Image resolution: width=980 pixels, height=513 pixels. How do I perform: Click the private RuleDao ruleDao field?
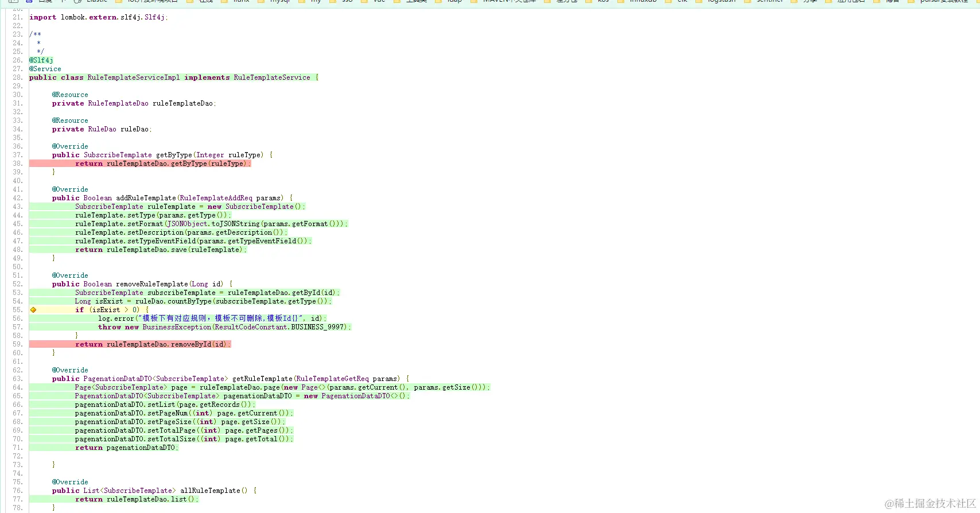click(102, 129)
